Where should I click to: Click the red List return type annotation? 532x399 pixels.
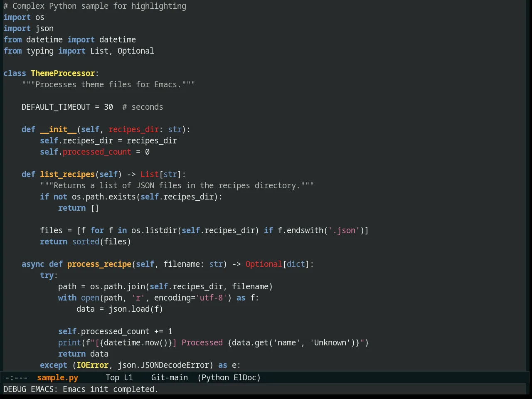[149, 174]
